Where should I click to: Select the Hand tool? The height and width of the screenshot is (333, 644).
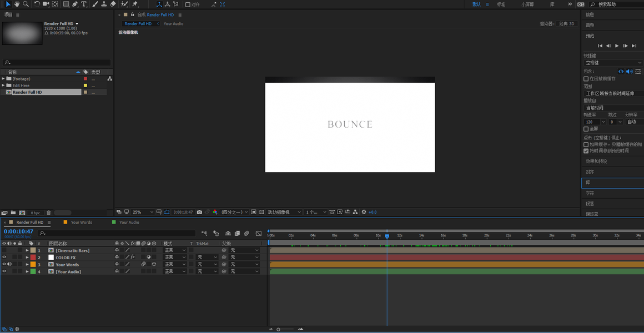(17, 4)
